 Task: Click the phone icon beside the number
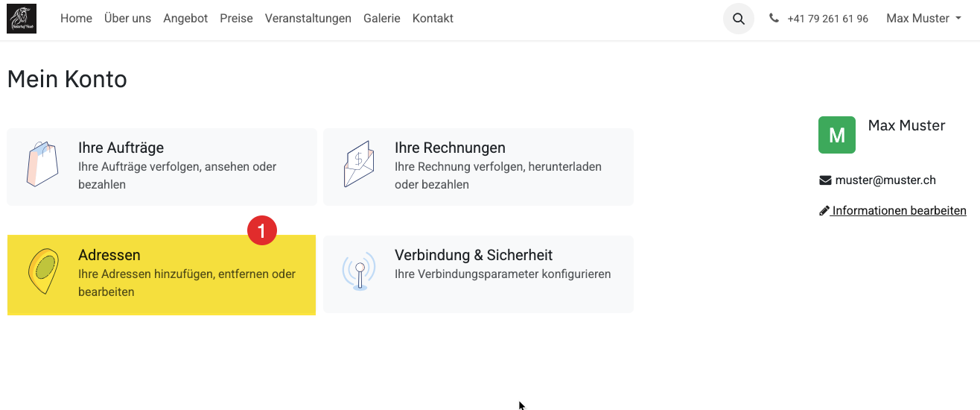tap(774, 19)
